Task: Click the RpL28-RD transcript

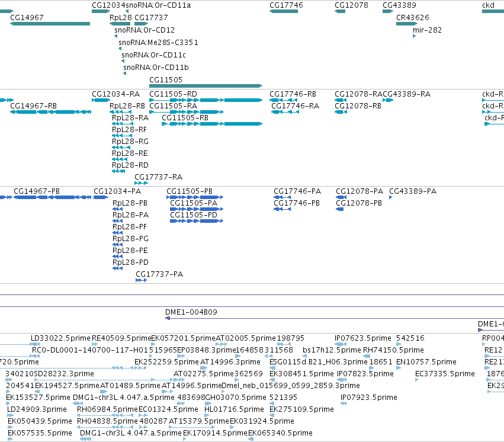Action: (x=118, y=171)
